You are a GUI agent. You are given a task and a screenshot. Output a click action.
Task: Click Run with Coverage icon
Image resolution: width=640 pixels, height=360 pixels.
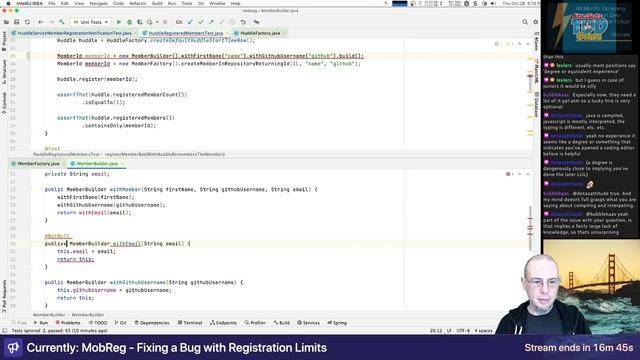(140, 22)
